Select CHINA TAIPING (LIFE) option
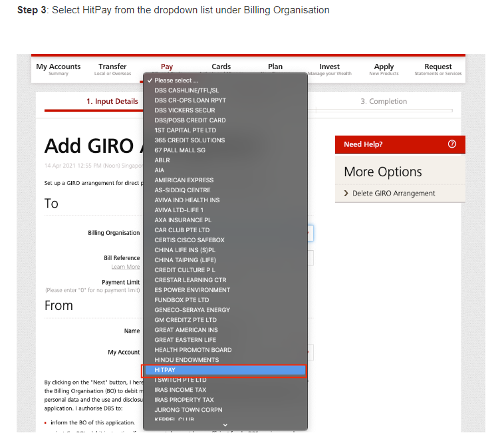The width and height of the screenshot is (504, 447). (x=225, y=260)
